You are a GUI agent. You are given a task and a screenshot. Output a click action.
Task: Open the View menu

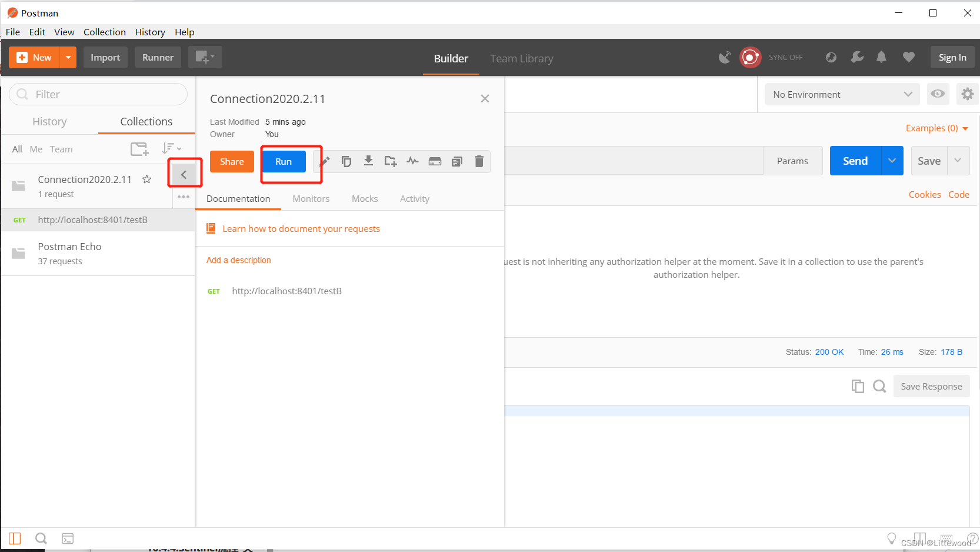click(x=64, y=32)
